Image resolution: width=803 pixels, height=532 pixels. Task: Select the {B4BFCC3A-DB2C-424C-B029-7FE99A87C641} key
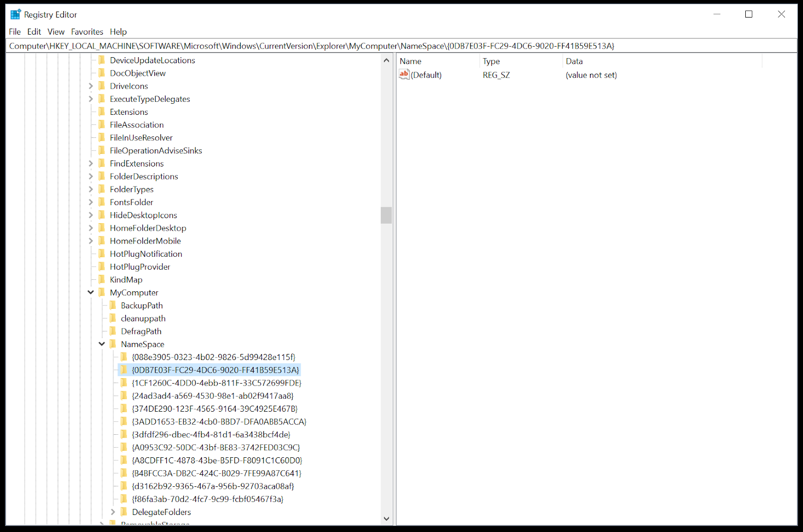(217, 473)
